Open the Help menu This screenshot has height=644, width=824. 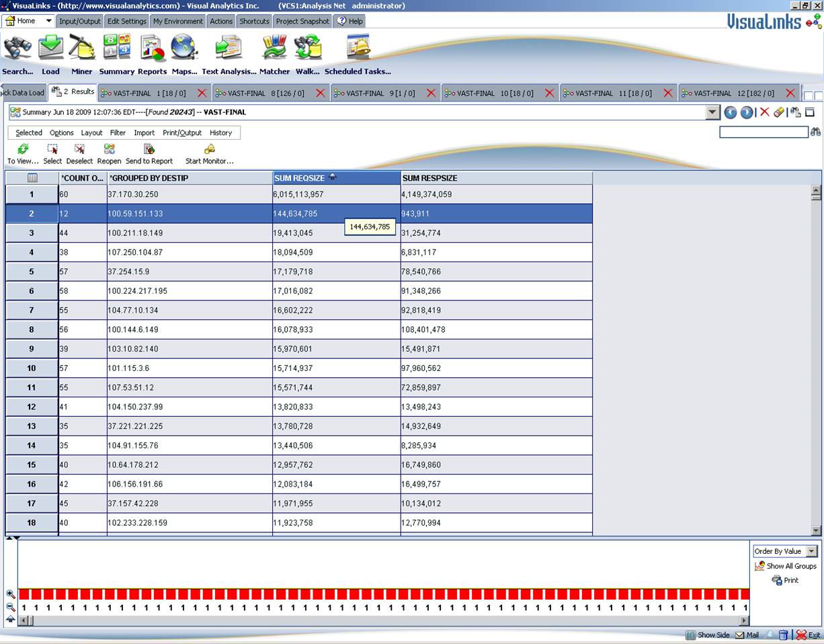(x=349, y=21)
